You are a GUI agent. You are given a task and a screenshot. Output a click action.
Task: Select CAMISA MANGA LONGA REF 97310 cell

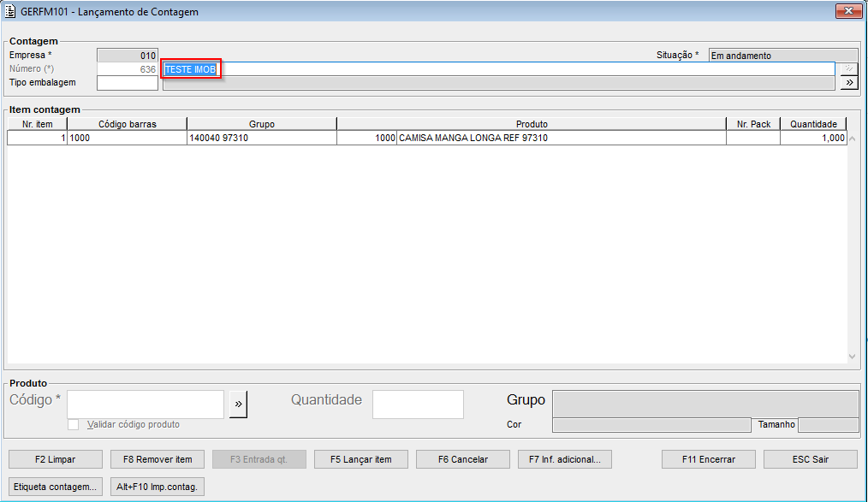click(562, 138)
